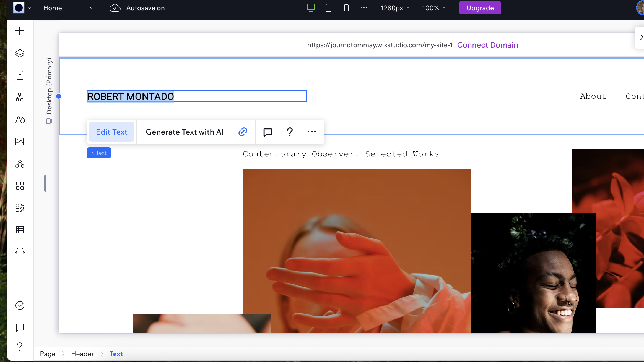
Task: Select the Header breadcrumb
Action: pos(82,354)
